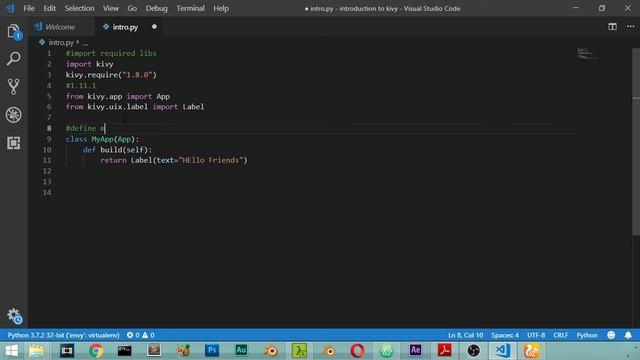Open the Atom editor from taskbar

[386, 351]
